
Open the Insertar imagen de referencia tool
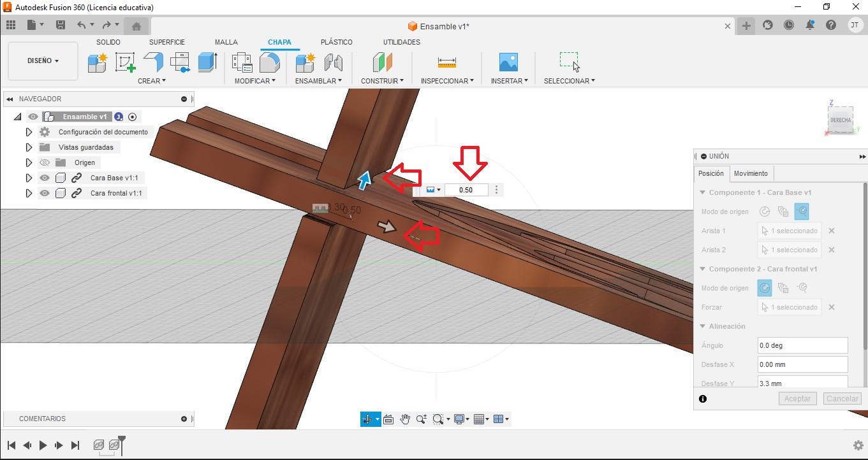click(508, 62)
